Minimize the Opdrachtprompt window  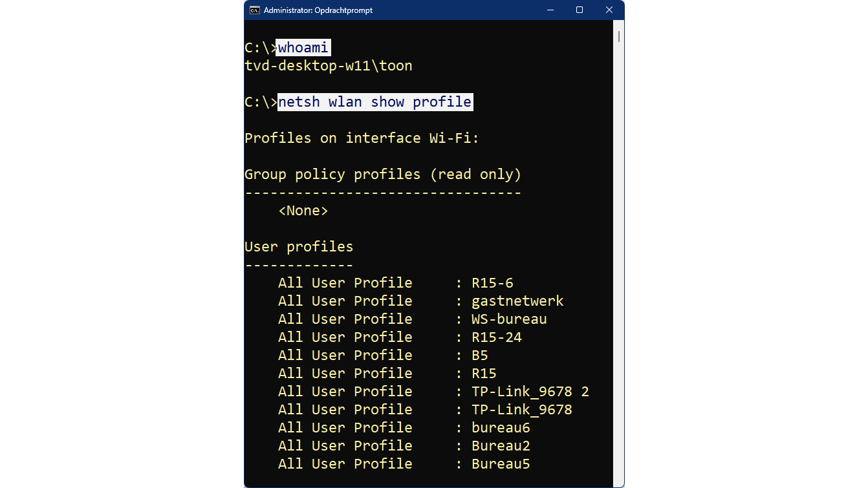550,10
